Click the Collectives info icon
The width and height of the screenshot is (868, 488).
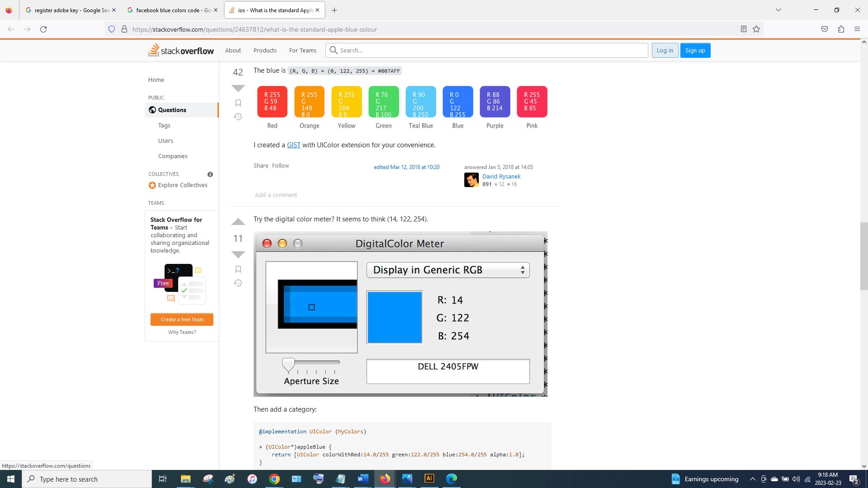click(x=210, y=174)
